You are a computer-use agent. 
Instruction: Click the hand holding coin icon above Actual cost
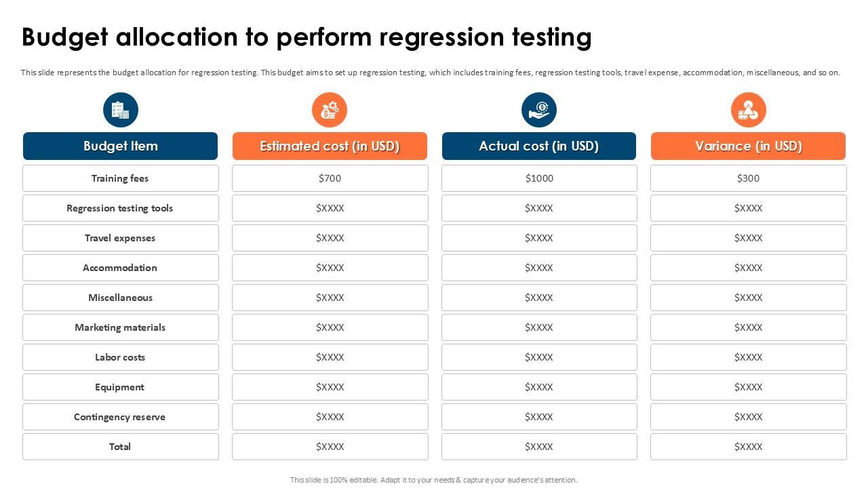539,110
